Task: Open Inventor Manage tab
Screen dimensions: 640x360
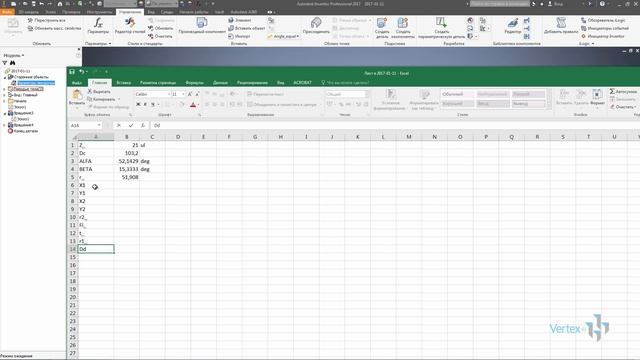Action: [130, 12]
